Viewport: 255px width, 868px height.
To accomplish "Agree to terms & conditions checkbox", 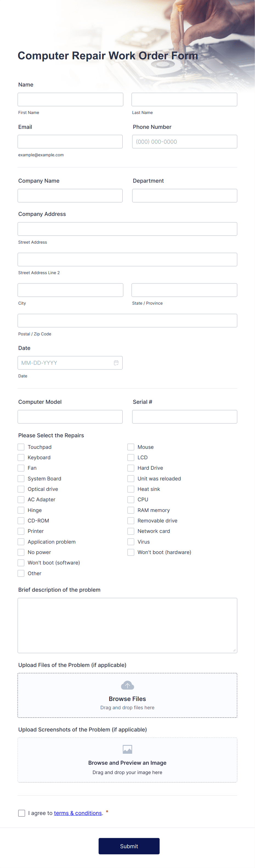I will tap(22, 813).
